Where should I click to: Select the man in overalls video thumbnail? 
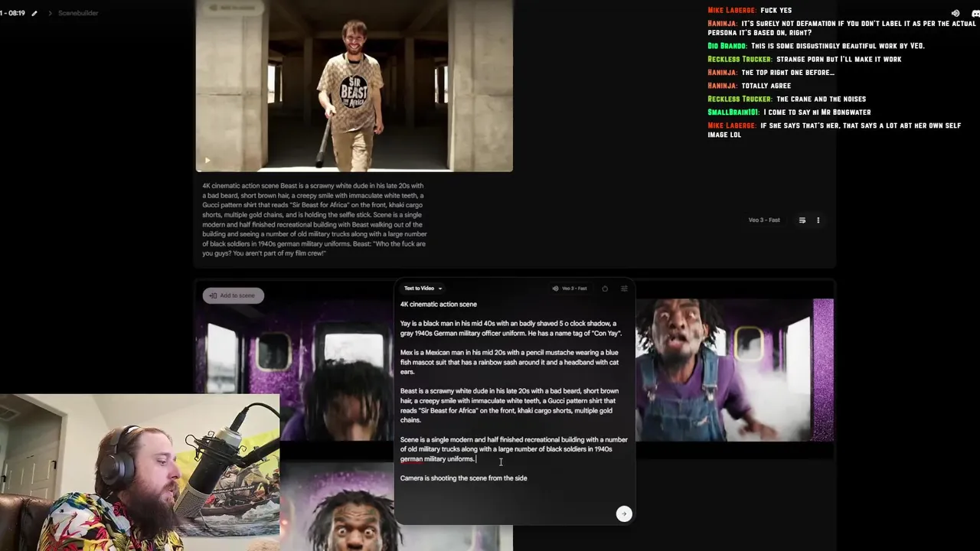[734, 370]
